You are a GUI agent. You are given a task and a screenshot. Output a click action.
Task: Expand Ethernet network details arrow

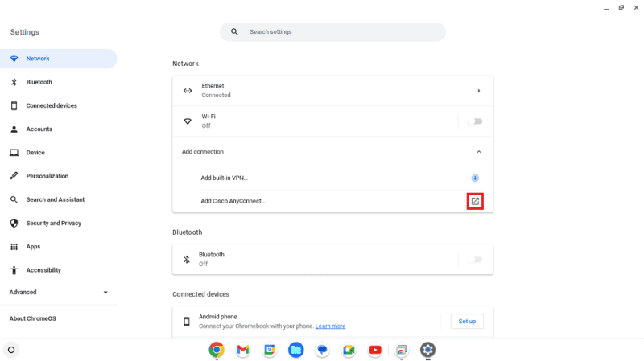478,91
